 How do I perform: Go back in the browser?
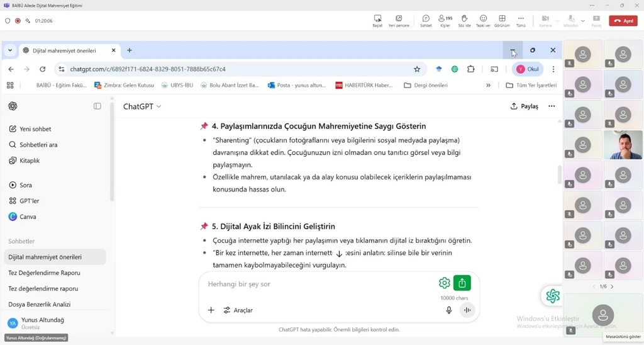11,69
